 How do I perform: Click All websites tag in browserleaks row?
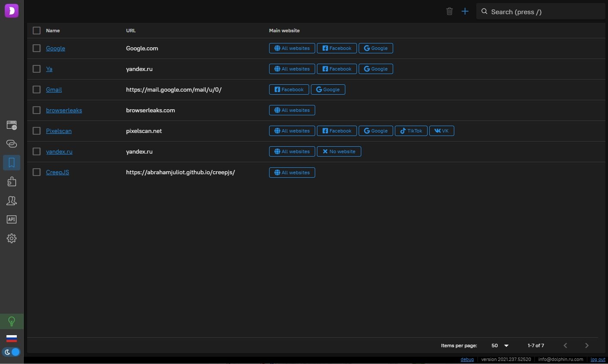[x=292, y=110]
